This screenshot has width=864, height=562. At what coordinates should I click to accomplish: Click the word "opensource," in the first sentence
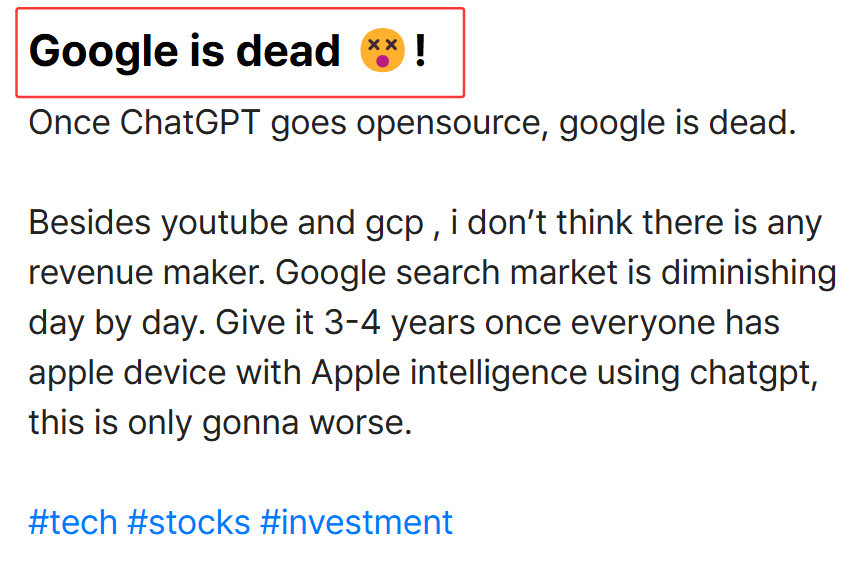[452, 123]
